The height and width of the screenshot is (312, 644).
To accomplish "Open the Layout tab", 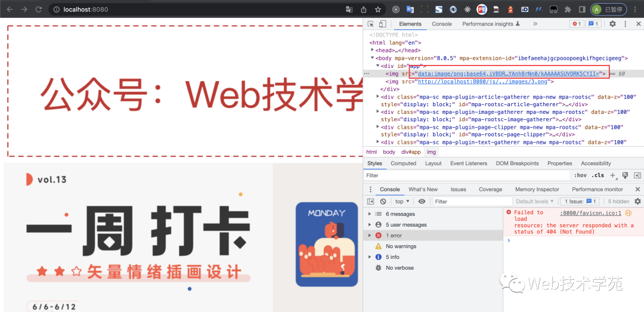I will click(x=434, y=163).
